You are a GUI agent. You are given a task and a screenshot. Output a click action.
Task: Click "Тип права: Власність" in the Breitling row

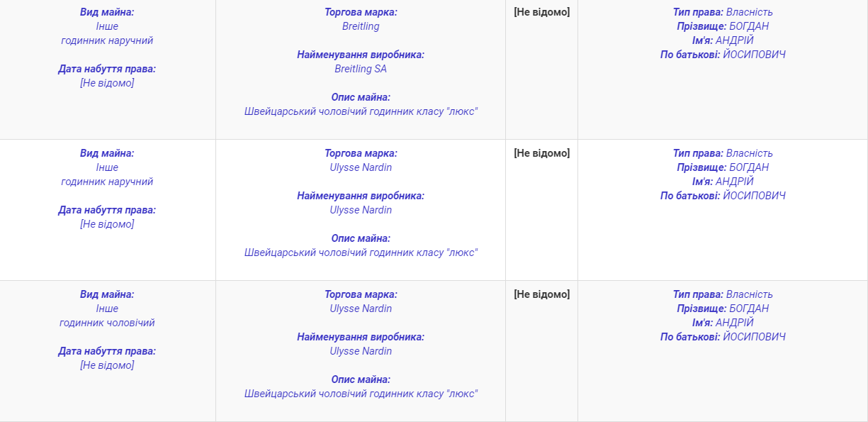(x=723, y=12)
